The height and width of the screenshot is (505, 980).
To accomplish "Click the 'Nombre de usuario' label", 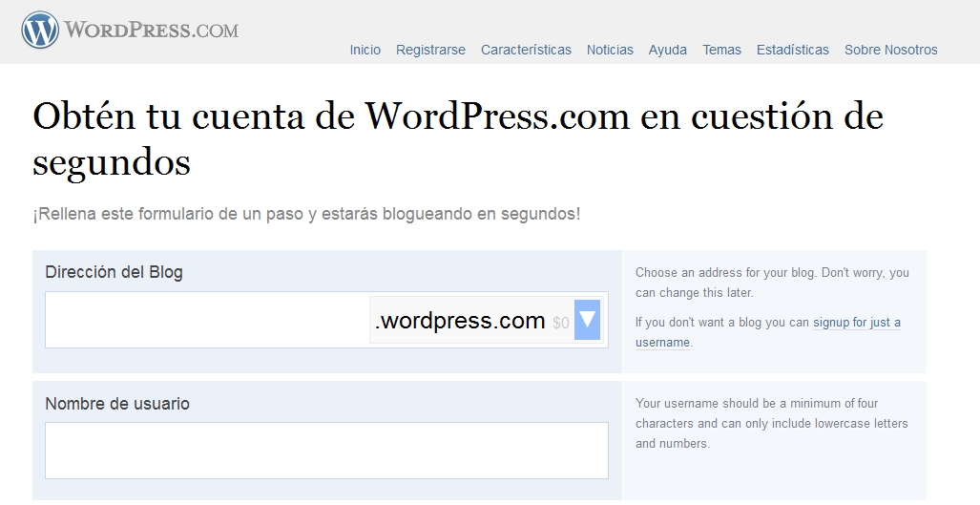I will click(x=117, y=404).
